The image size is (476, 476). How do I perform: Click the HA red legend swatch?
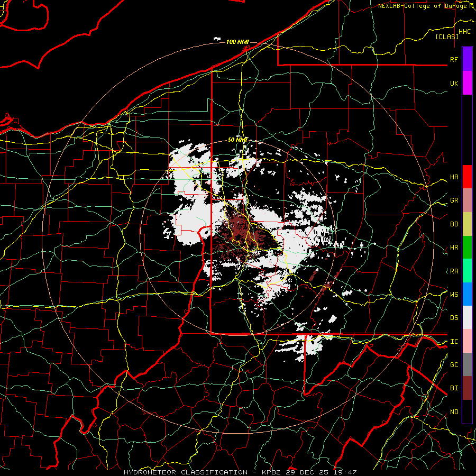(x=467, y=177)
